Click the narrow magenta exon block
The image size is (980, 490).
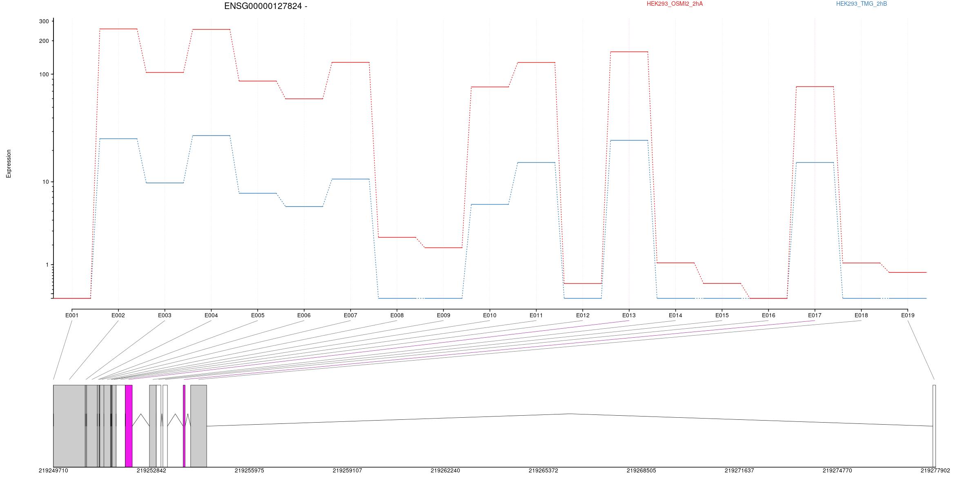[x=184, y=426]
